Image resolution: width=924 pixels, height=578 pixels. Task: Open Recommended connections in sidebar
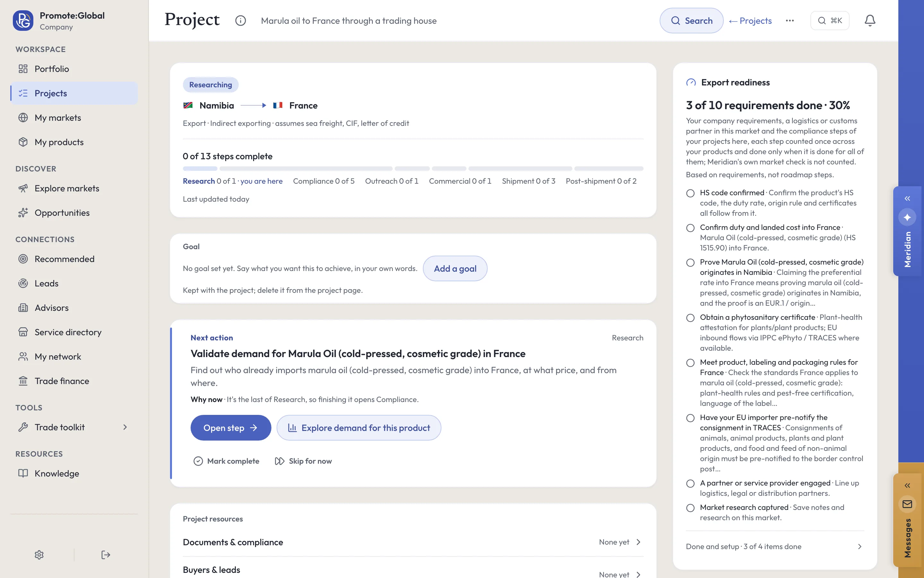pos(74,259)
